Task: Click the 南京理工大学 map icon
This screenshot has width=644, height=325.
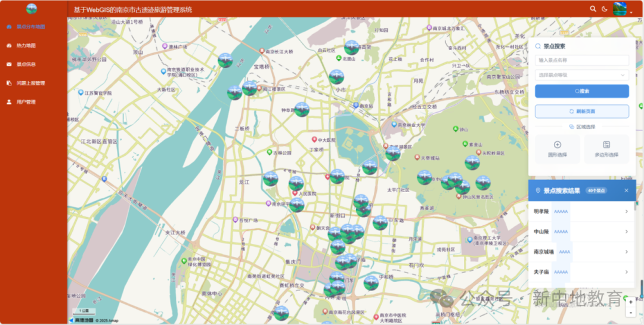Action: [x=469, y=240]
